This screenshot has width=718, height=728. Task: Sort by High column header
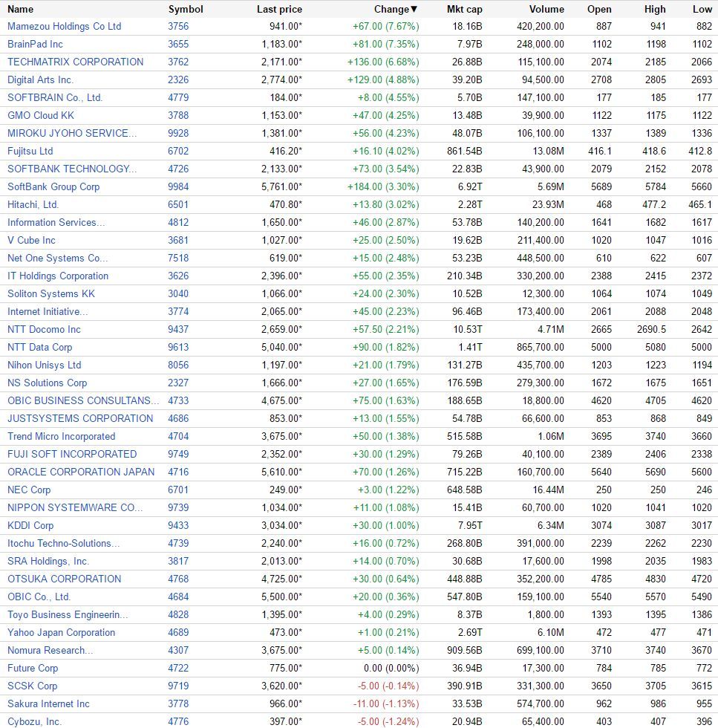[x=655, y=9]
